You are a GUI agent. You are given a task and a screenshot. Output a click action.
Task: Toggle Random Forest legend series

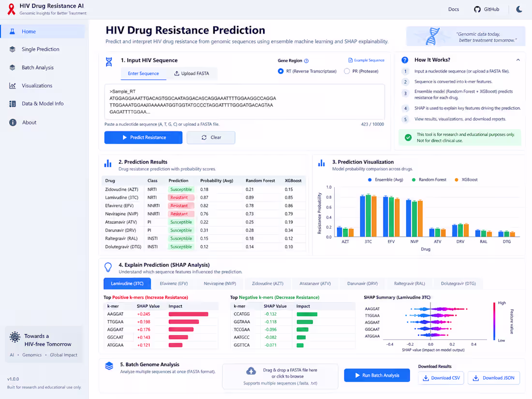click(x=429, y=180)
